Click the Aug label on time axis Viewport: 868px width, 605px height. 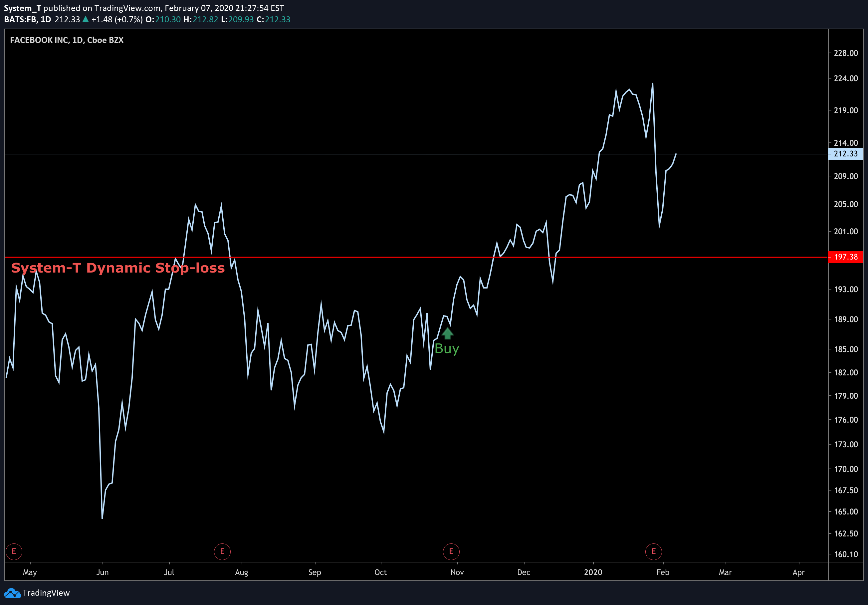242,572
